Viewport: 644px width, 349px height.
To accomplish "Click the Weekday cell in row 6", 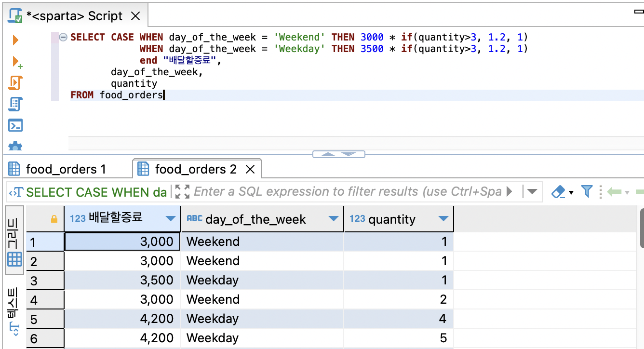I will point(262,338).
